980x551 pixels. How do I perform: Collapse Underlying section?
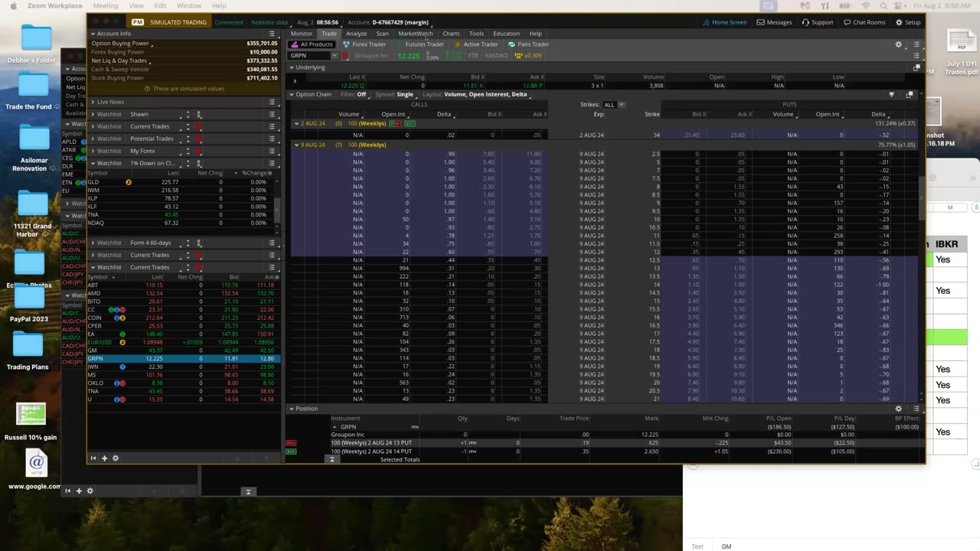pos(292,67)
